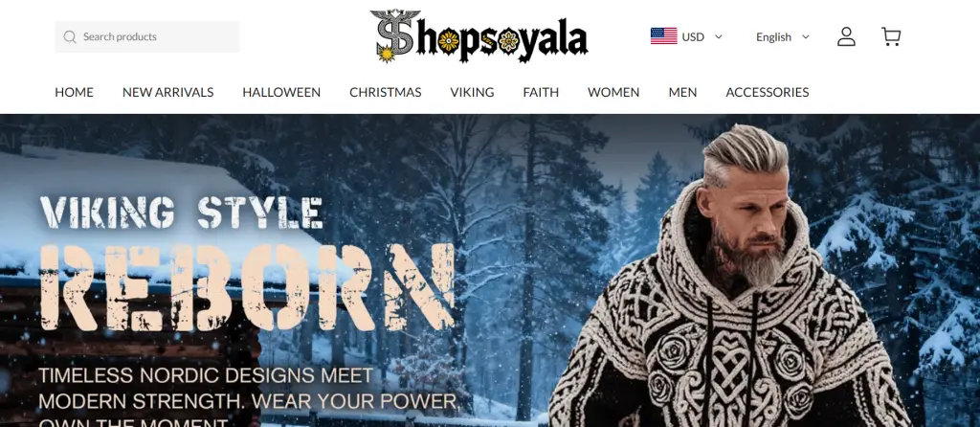Open the user account icon
Viewport: 980px width, 427px height.
pyautogui.click(x=846, y=36)
